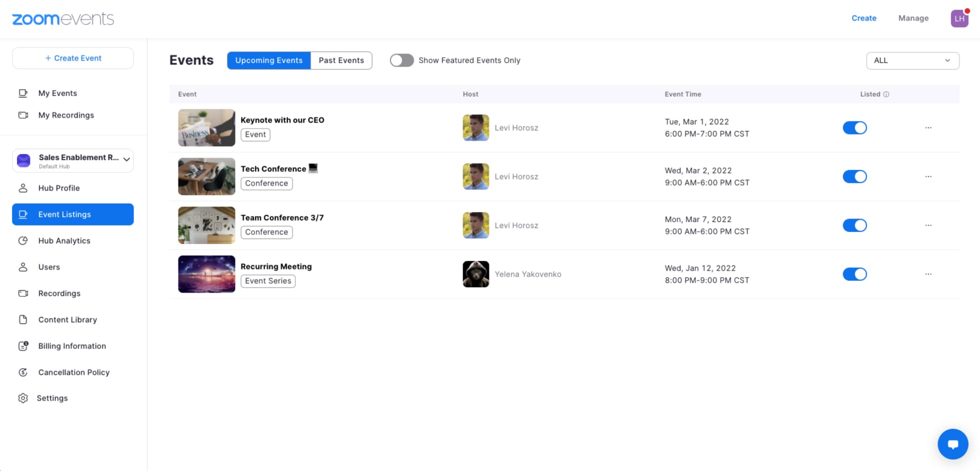Click the Recurring Meeting thumbnail image
The image size is (980, 471).
click(206, 274)
